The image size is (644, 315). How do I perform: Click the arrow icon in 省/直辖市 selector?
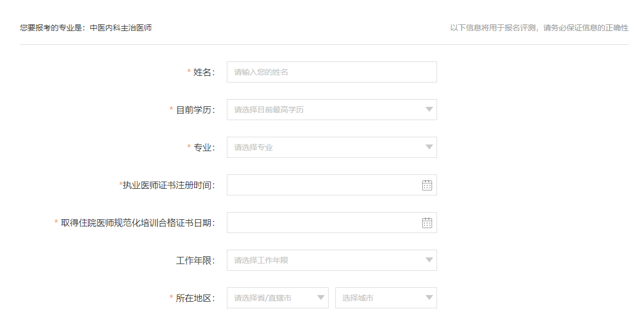click(x=320, y=298)
